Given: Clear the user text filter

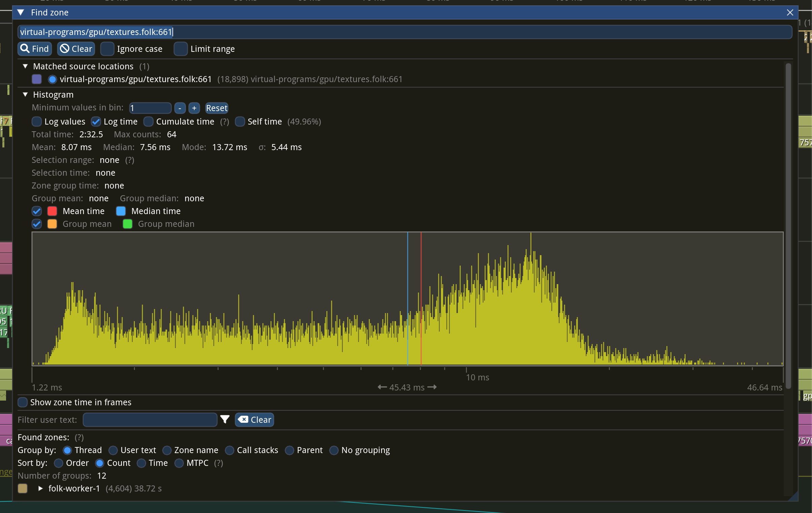Looking at the screenshot, I should point(254,419).
